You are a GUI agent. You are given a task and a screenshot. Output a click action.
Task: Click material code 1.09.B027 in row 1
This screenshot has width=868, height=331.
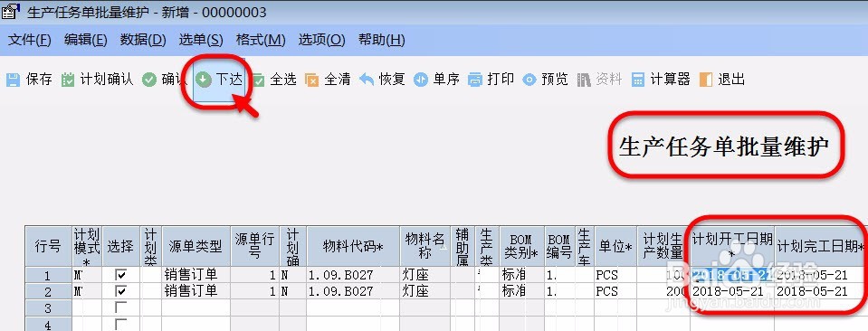click(x=353, y=275)
